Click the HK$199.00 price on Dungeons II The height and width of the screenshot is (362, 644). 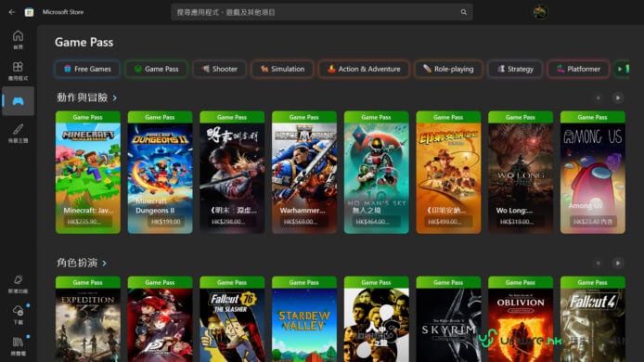click(166, 222)
